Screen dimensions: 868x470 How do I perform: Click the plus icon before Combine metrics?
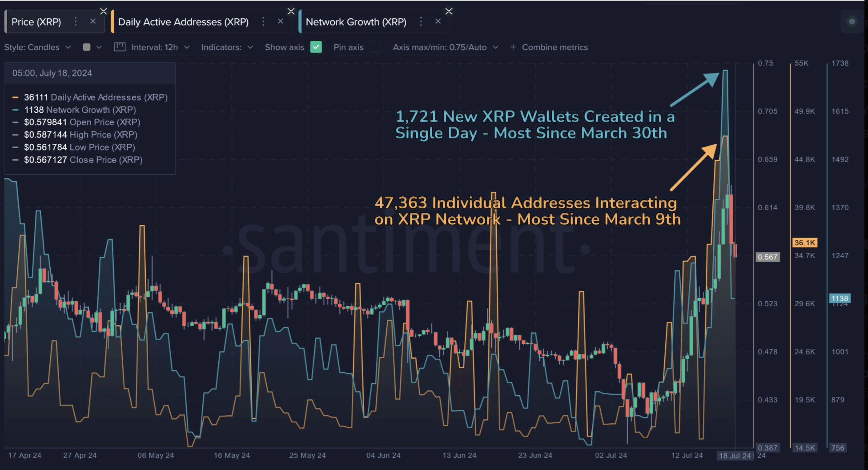[x=513, y=47]
